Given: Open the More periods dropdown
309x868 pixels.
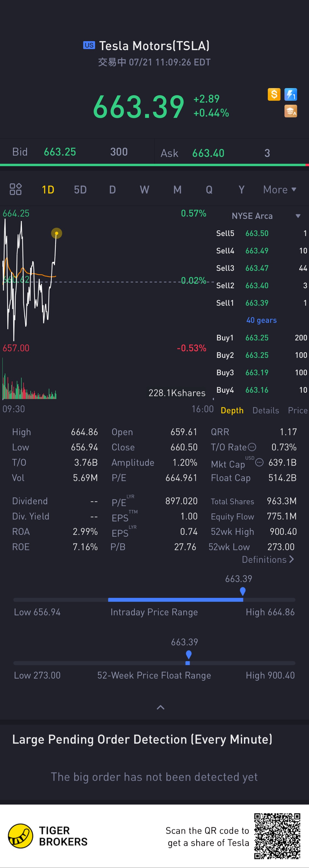Looking at the screenshot, I should (x=280, y=190).
